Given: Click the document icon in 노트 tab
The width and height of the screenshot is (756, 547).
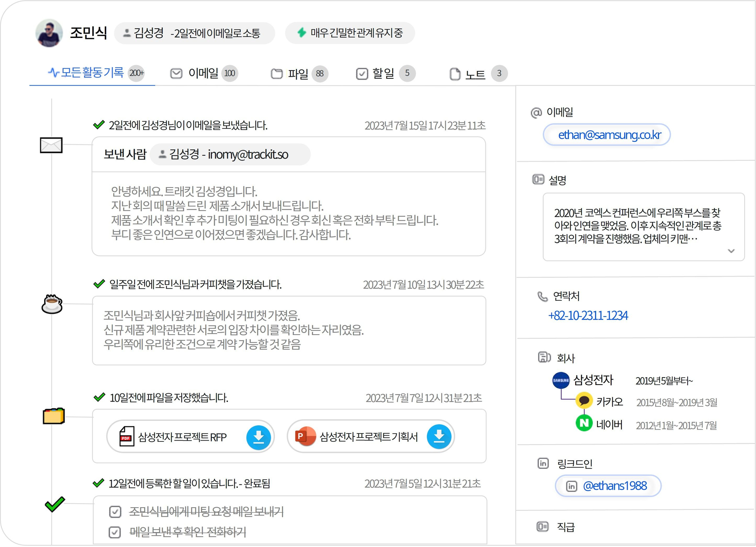Looking at the screenshot, I should click(455, 74).
